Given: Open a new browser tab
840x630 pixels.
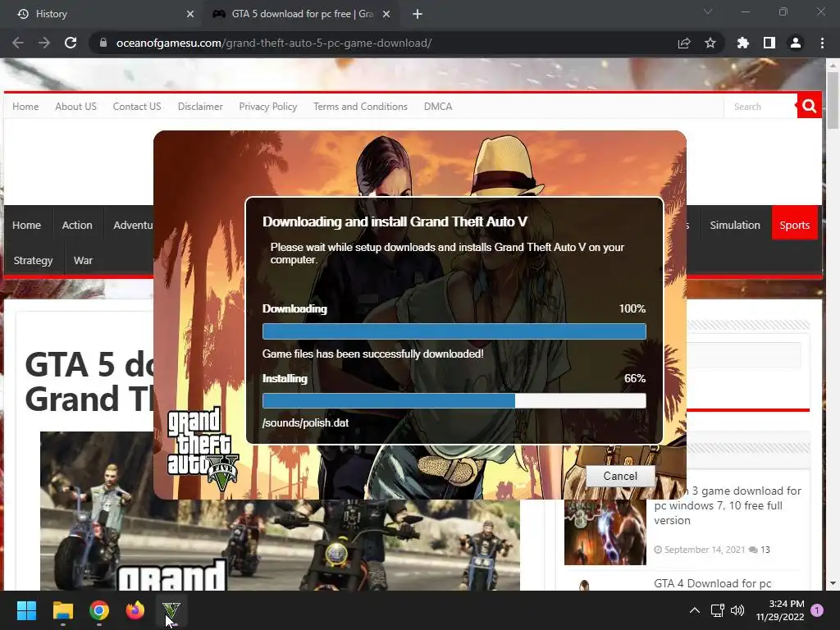Looking at the screenshot, I should [x=418, y=14].
